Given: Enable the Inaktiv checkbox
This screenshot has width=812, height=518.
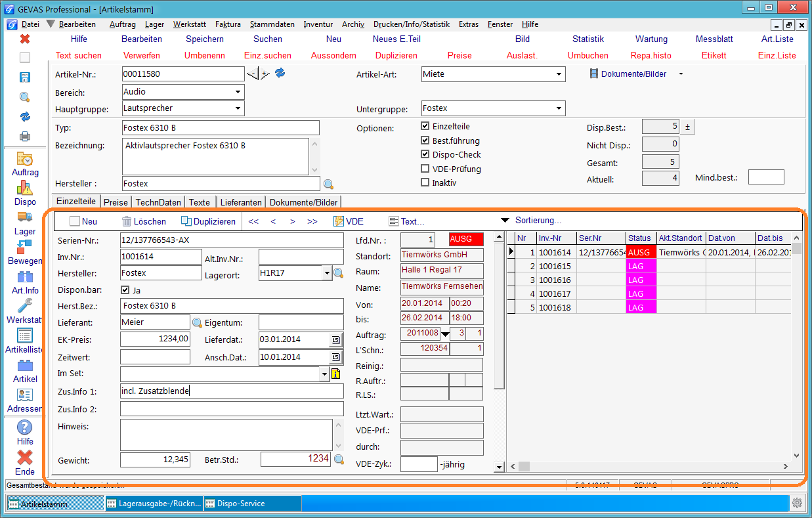Looking at the screenshot, I should (x=425, y=183).
